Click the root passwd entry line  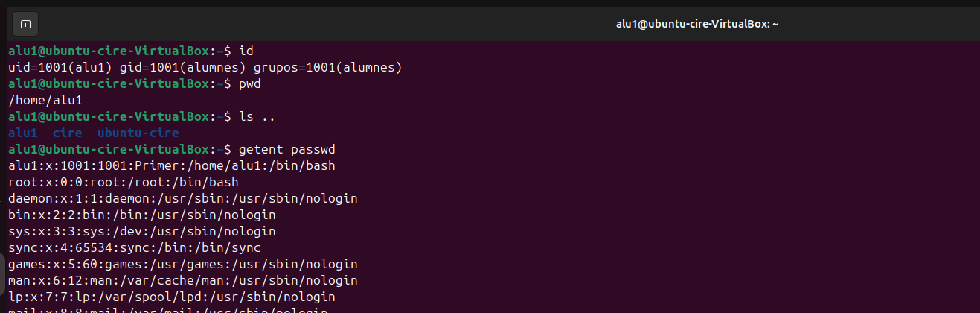pyautogui.click(x=123, y=182)
